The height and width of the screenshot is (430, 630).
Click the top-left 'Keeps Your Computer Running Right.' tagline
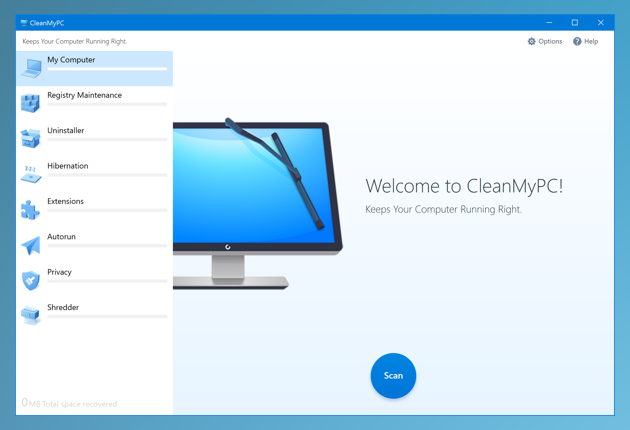click(75, 41)
